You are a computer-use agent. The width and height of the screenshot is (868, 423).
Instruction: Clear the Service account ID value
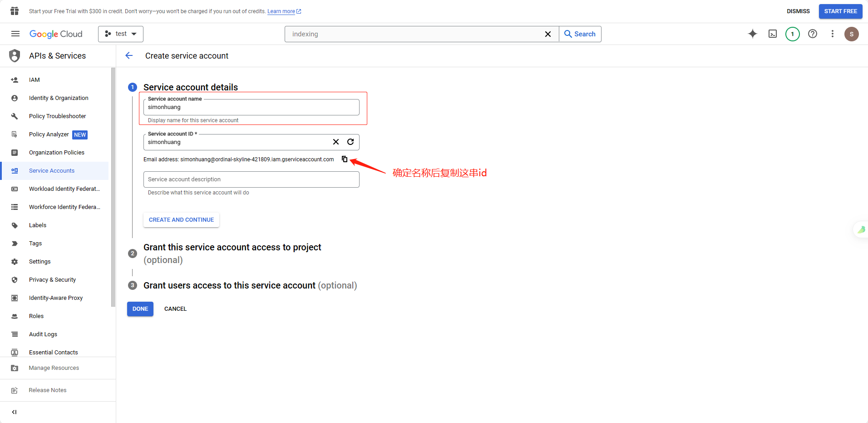pos(336,142)
